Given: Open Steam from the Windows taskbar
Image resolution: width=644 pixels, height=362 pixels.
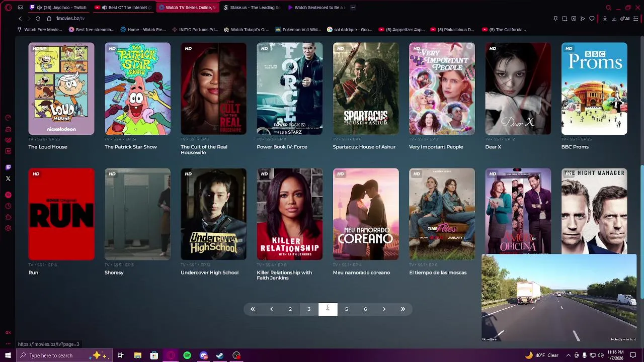Looking at the screenshot, I should point(220,355).
